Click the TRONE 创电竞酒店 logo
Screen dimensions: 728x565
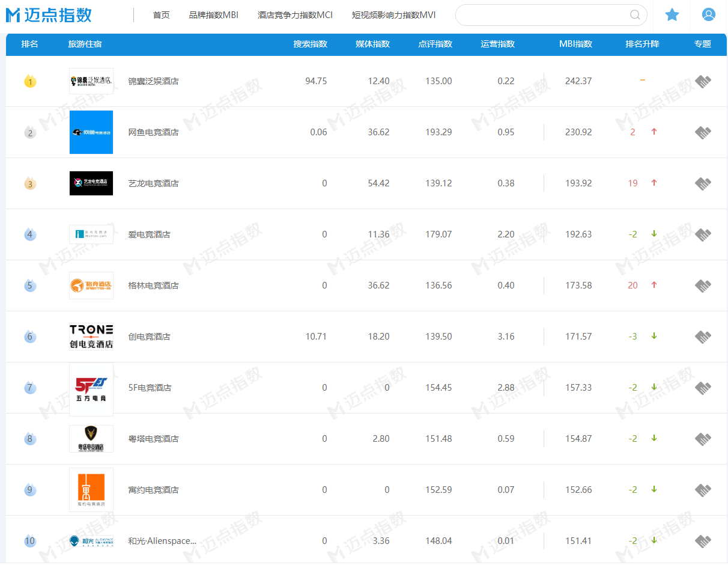[x=91, y=337]
